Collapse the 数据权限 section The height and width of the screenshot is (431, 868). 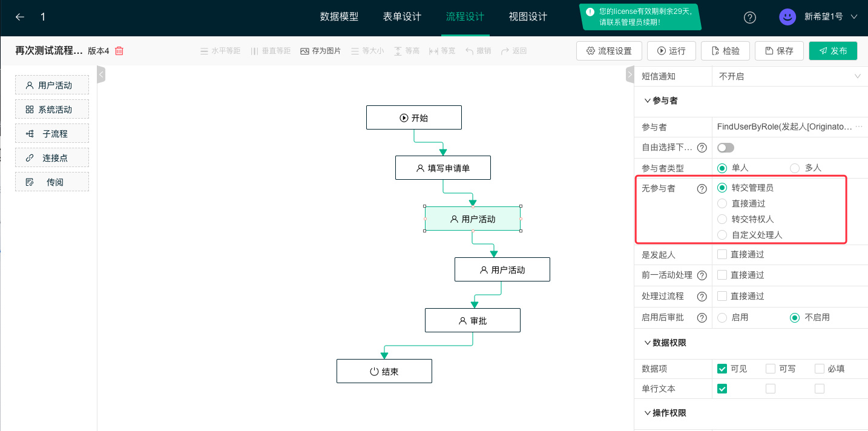tap(648, 343)
